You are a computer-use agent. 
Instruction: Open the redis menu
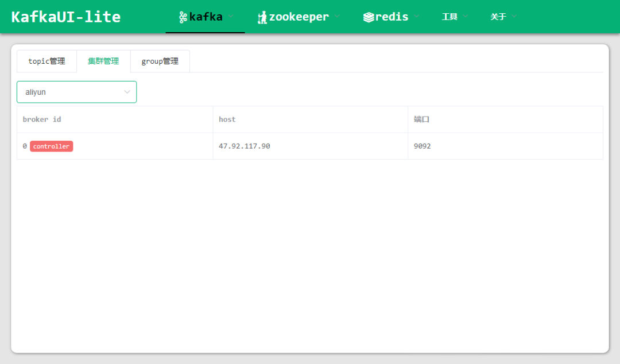click(391, 17)
